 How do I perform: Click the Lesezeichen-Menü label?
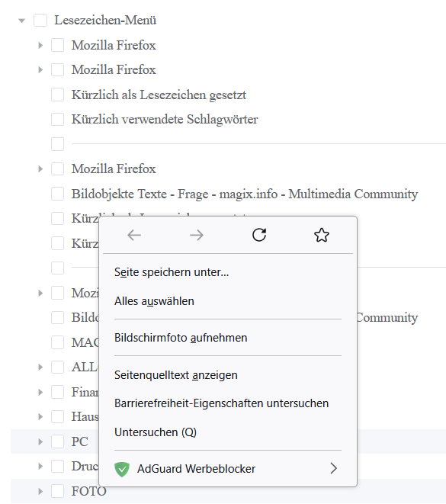click(105, 21)
